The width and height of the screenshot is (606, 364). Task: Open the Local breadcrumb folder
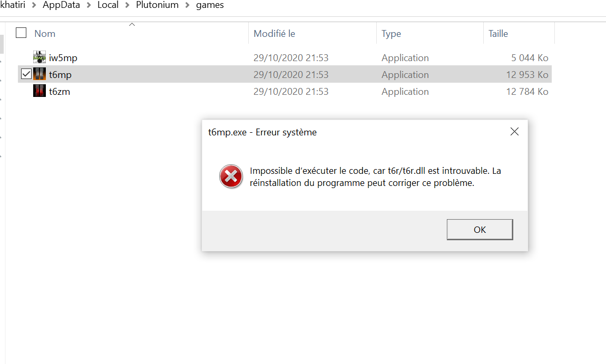108,5
